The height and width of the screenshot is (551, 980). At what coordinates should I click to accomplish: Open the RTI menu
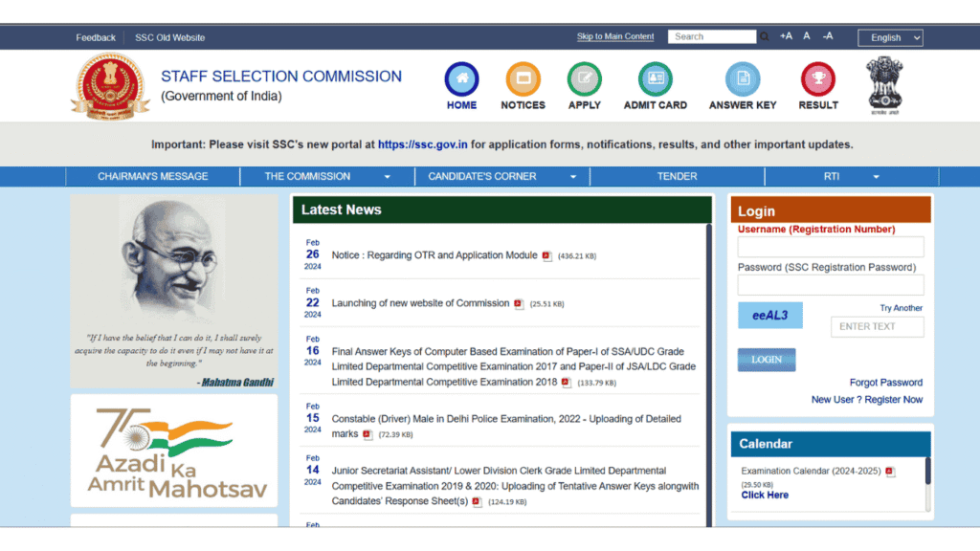tap(832, 177)
